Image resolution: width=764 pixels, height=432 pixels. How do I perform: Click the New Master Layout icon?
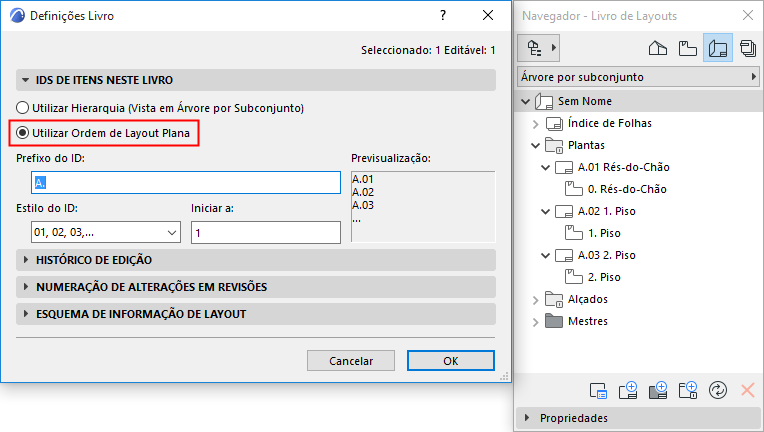(x=658, y=391)
